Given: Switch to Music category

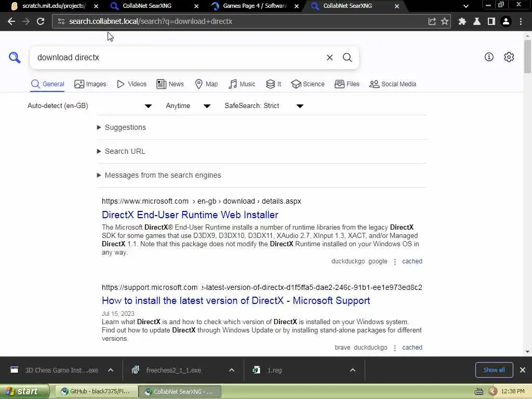Looking at the screenshot, I should tap(242, 84).
